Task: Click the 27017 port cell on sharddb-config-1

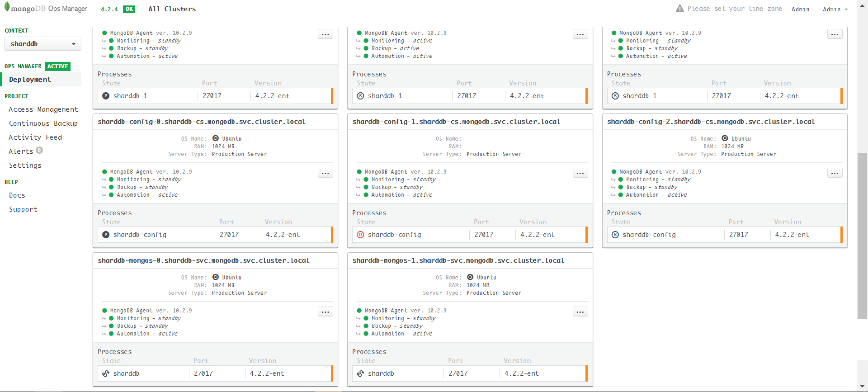Action: (484, 235)
